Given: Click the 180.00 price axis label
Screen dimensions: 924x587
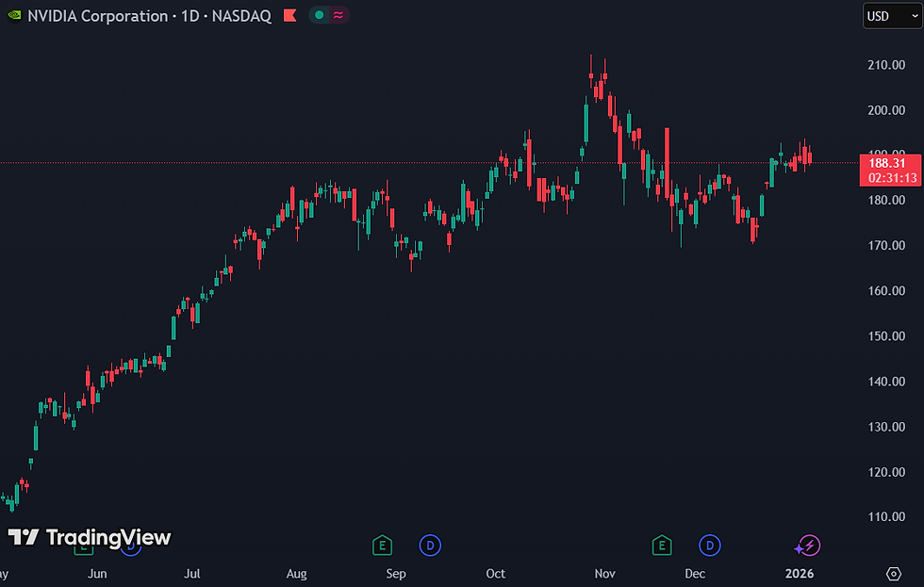Looking at the screenshot, I should coord(886,200).
